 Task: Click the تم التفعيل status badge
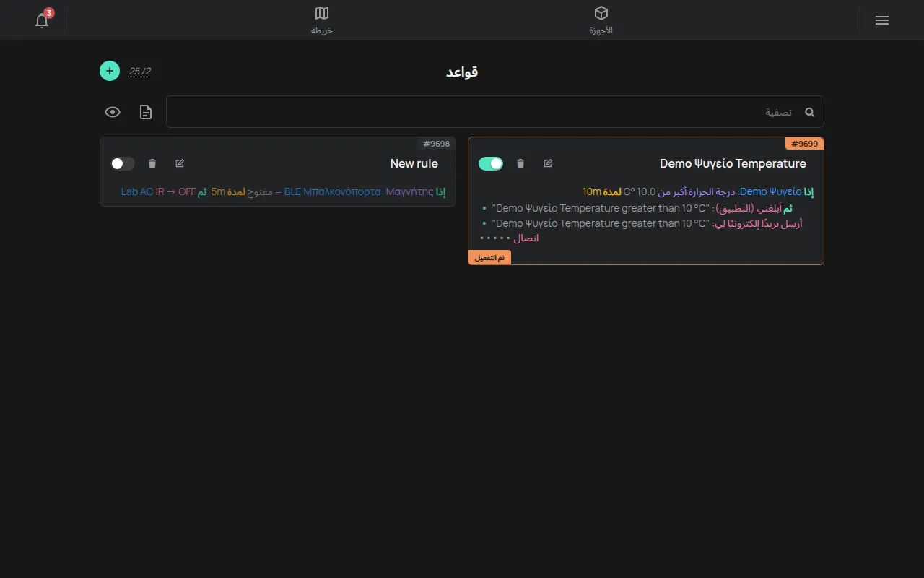pyautogui.click(x=489, y=257)
